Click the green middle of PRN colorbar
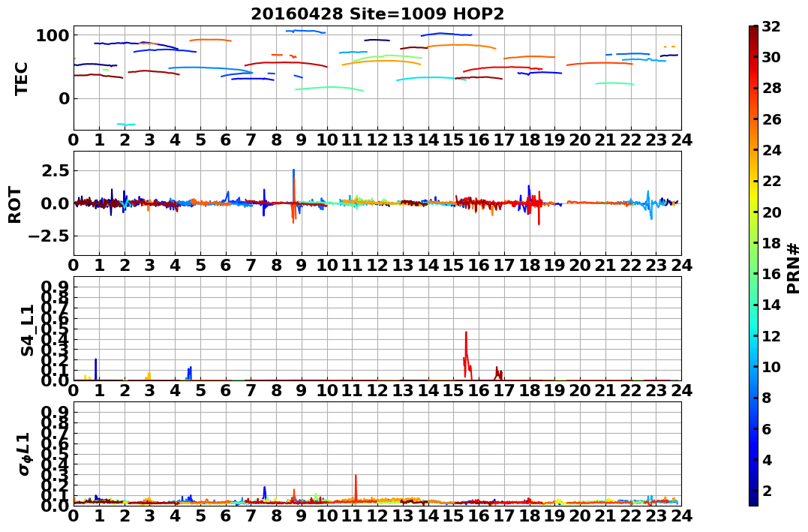This screenshot has height=532, width=808. pos(753,266)
